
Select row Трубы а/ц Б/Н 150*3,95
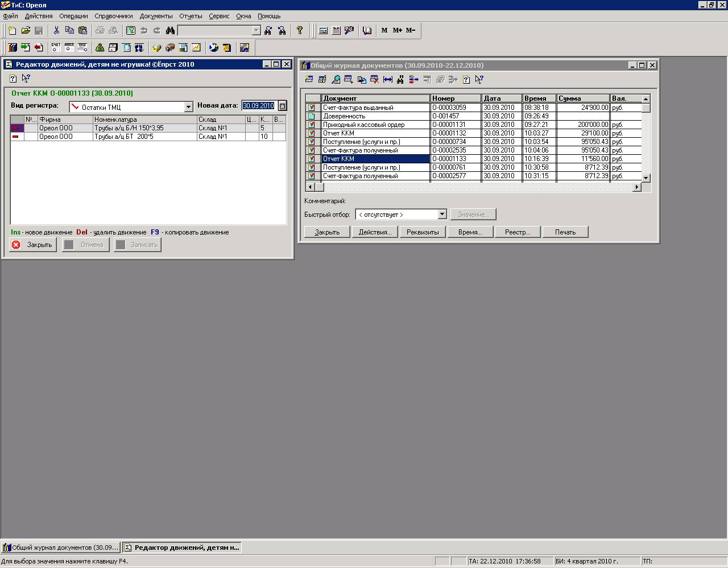(x=148, y=128)
